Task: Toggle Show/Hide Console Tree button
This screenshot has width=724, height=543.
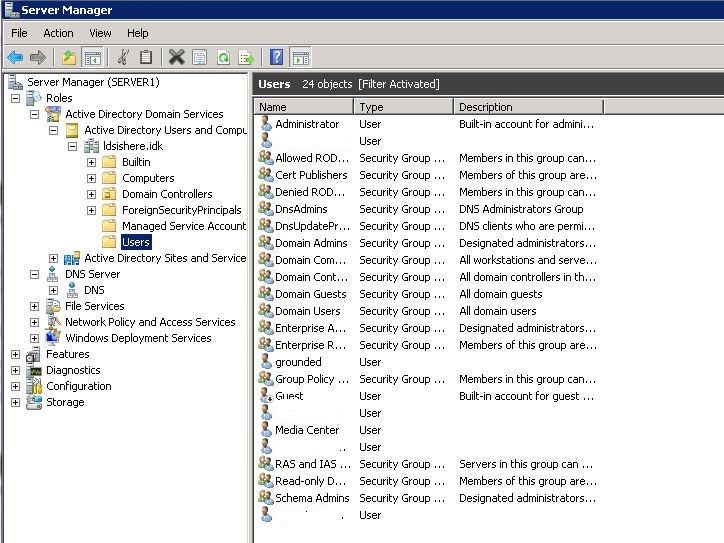Action: [91, 57]
